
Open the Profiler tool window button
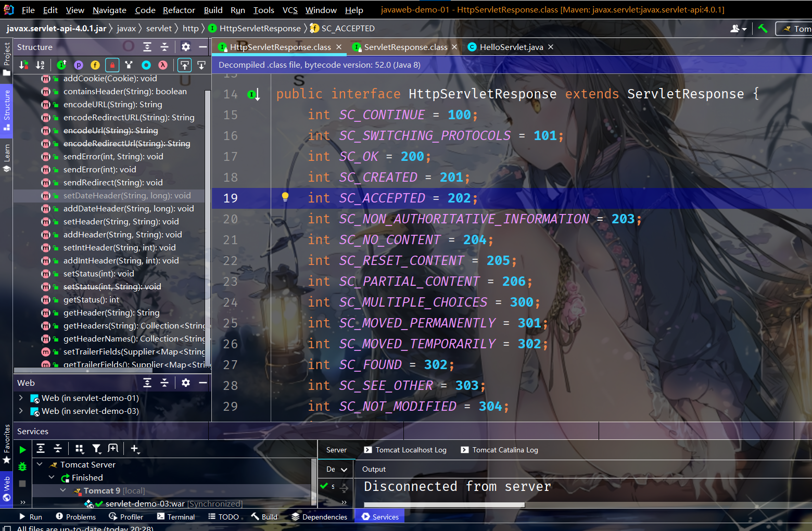pos(126,517)
